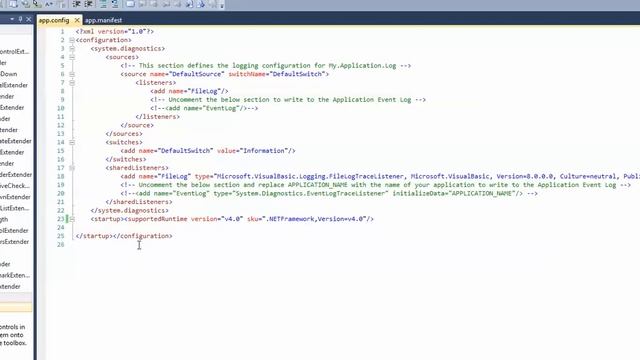Click the 'switchName' attribute on line 6
This screenshot has height=360, width=640.
pos(247,74)
